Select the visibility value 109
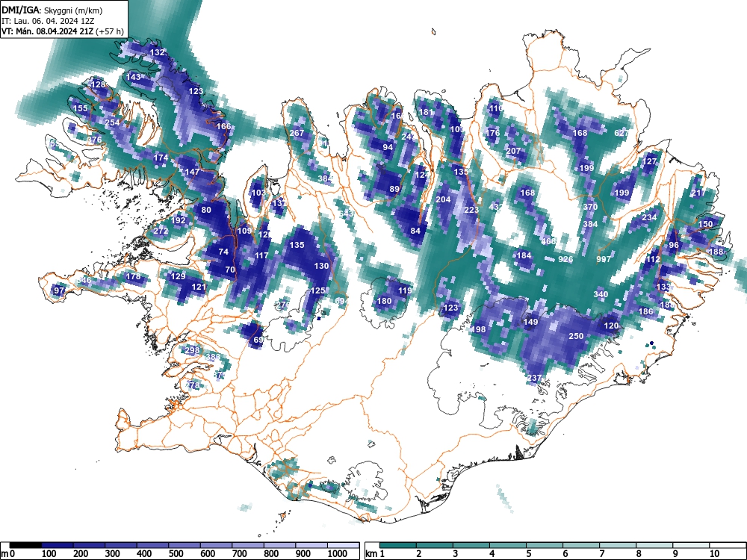The image size is (747, 560). coord(244,231)
